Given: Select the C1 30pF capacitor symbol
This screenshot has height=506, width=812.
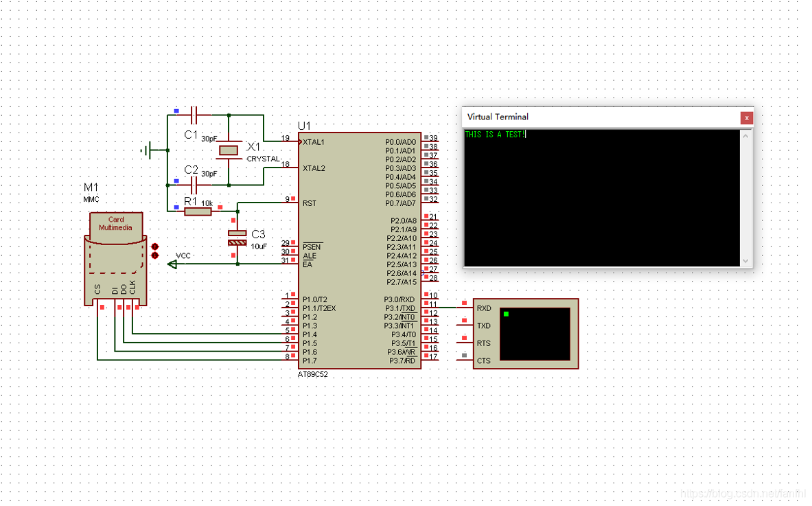Looking at the screenshot, I should [194, 115].
